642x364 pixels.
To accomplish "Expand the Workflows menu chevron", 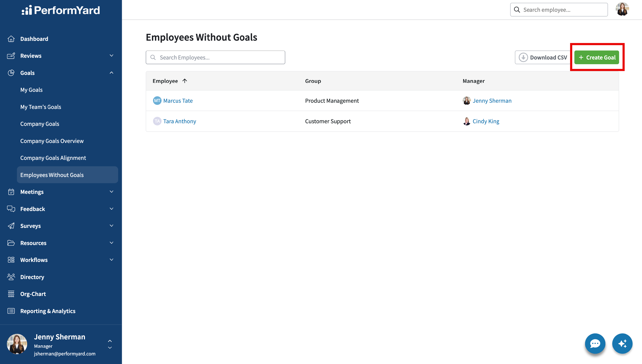I will 111,260.
